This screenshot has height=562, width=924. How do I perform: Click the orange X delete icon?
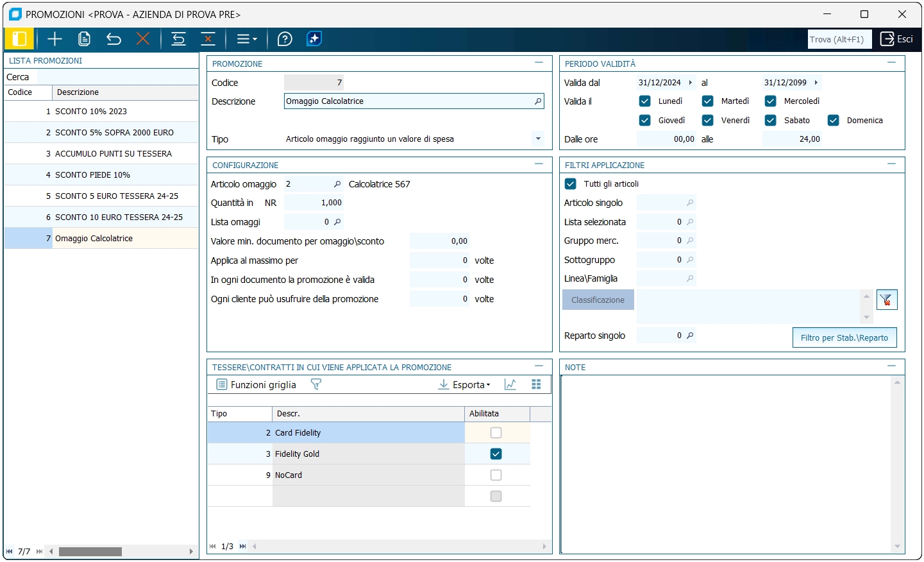143,39
